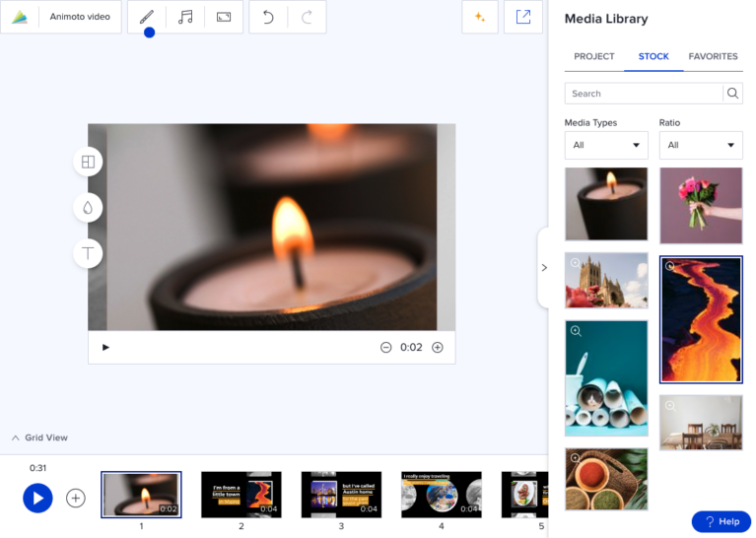Play the block preview below canvas
Screen dimensions: 756x538
[x=105, y=348]
